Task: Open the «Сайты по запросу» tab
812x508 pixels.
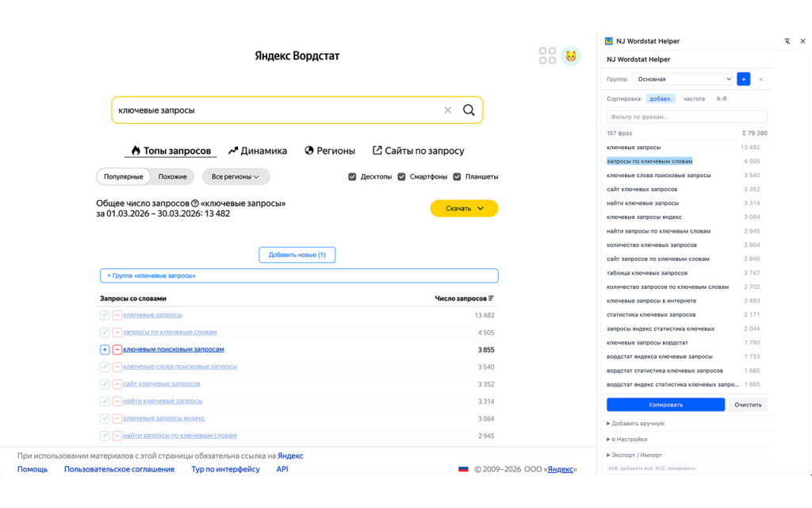Action: (418, 151)
